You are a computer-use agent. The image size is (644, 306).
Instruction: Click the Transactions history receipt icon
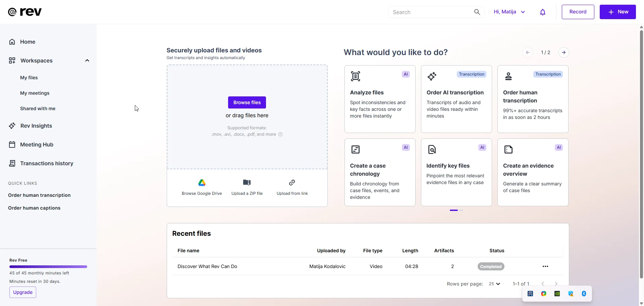click(12, 163)
